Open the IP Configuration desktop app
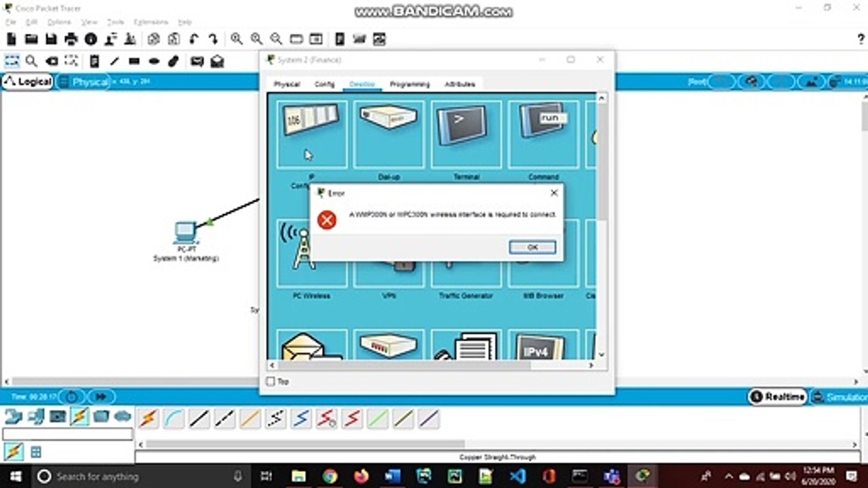This screenshot has height=488, width=868. tap(312, 134)
